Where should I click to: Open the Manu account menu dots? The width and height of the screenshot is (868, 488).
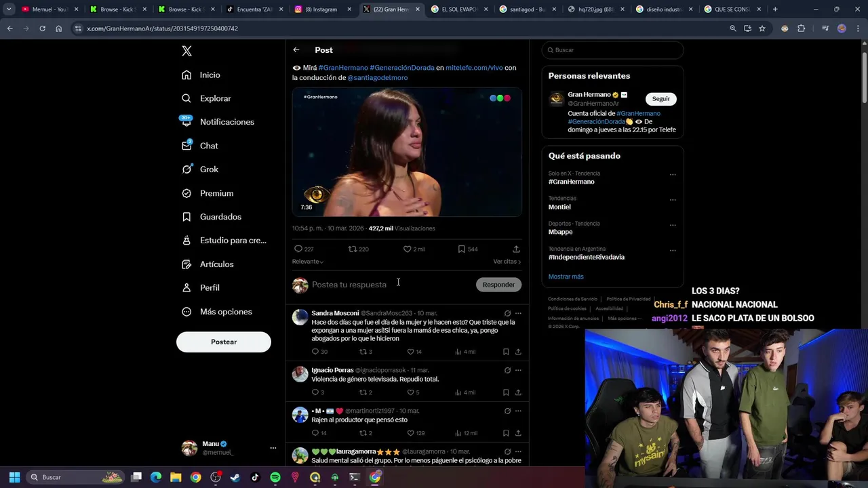[273, 448]
